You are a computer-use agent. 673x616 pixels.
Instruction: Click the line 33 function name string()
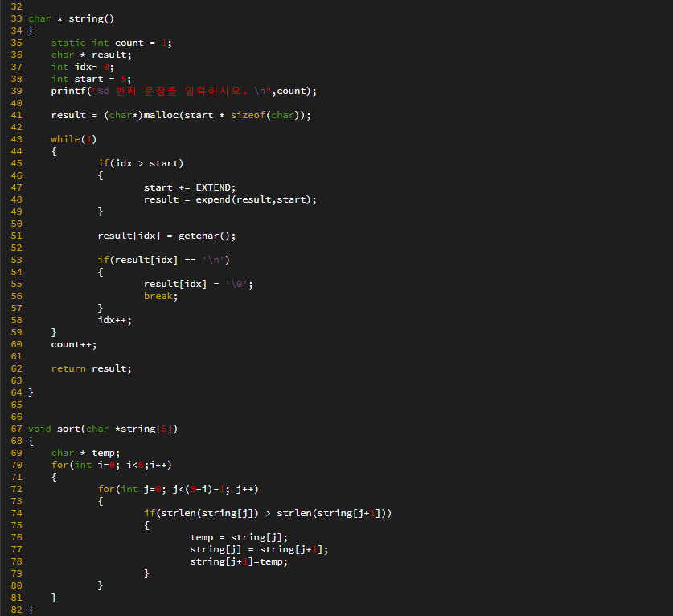(x=91, y=18)
